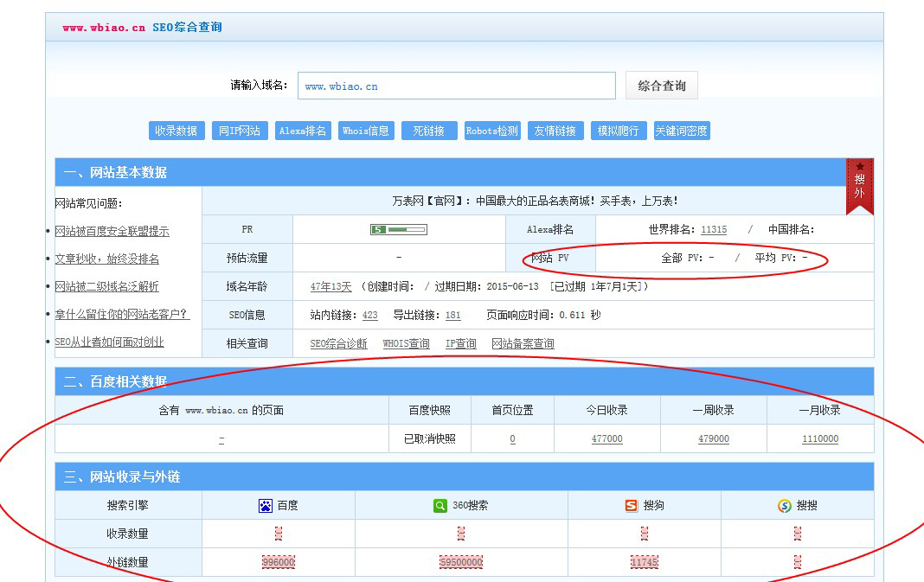Open the 友情链接 tab
Screen dimensions: 924x582
(x=555, y=131)
